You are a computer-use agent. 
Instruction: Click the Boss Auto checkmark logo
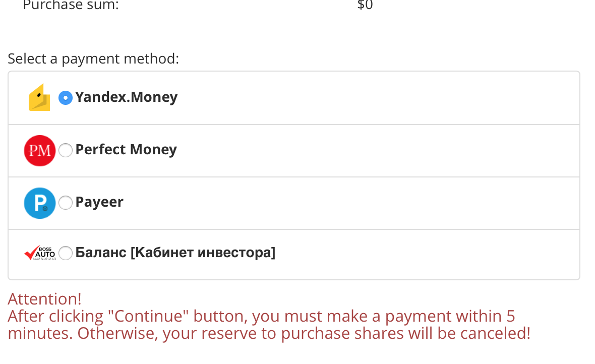(x=39, y=253)
